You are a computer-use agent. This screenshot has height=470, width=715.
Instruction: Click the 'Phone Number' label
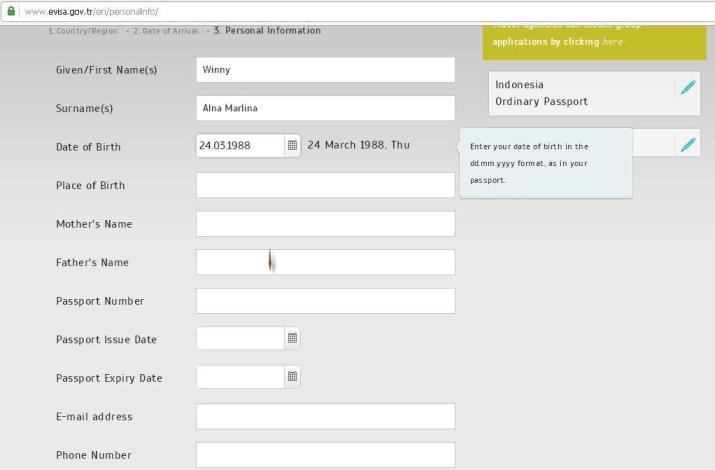pyautogui.click(x=93, y=455)
